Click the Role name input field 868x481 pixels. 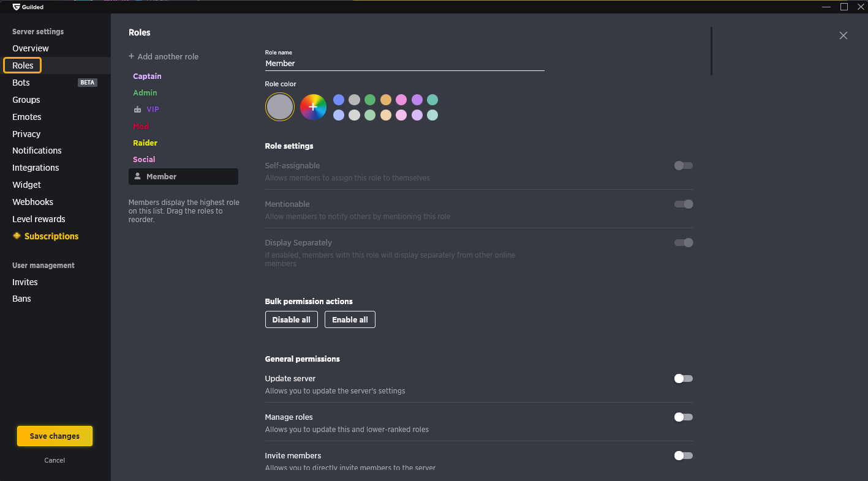click(404, 64)
